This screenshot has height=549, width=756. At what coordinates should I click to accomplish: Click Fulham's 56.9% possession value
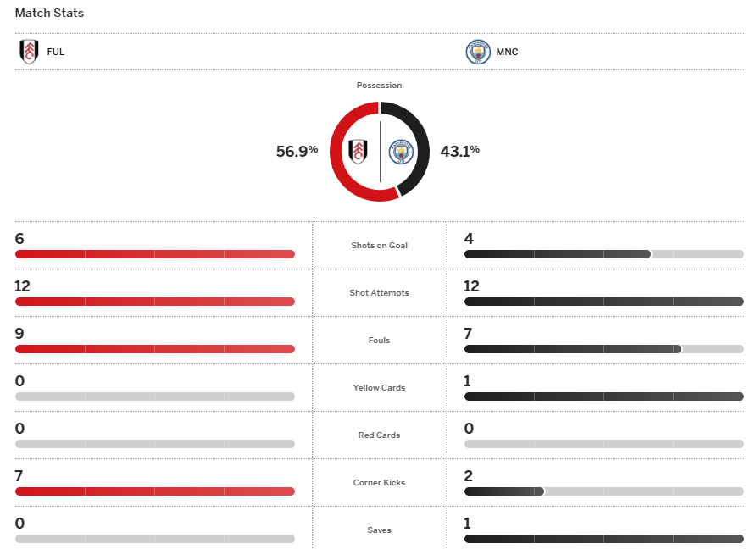click(297, 152)
